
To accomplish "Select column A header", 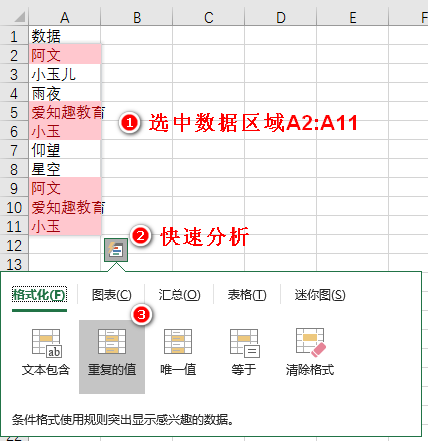I will coord(65,17).
